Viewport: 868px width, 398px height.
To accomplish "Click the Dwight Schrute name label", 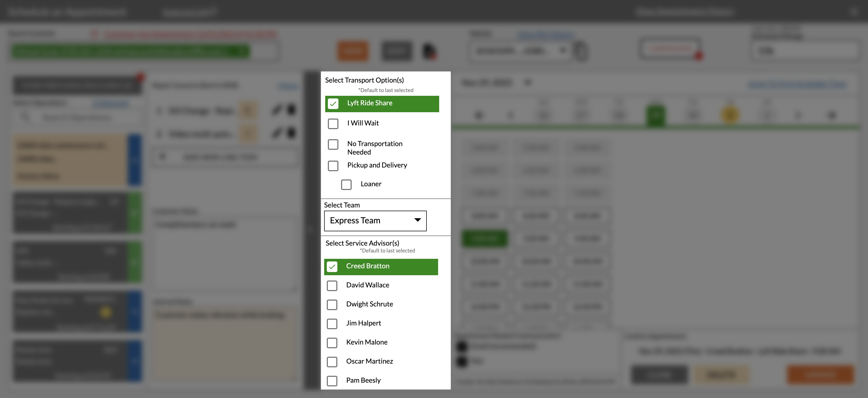I will point(369,304).
